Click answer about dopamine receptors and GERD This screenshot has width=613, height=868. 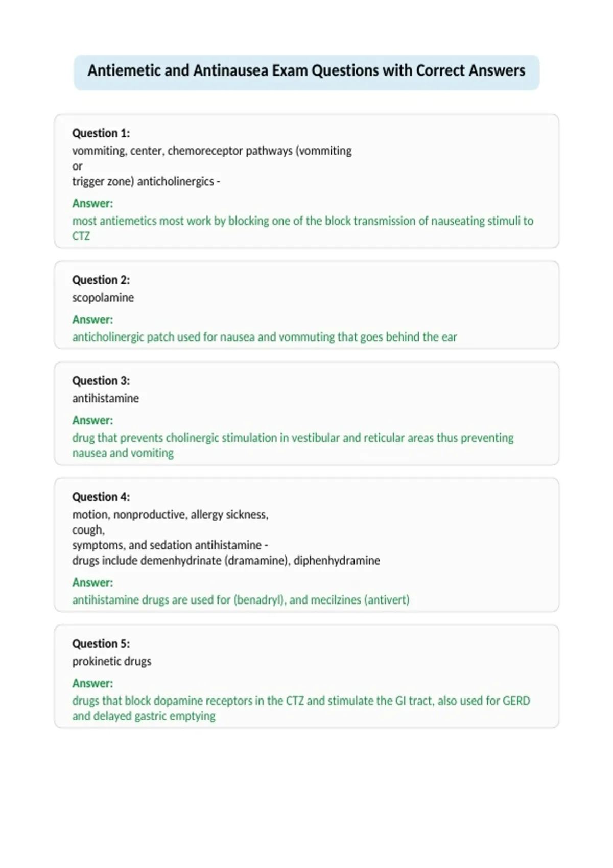[301, 708]
